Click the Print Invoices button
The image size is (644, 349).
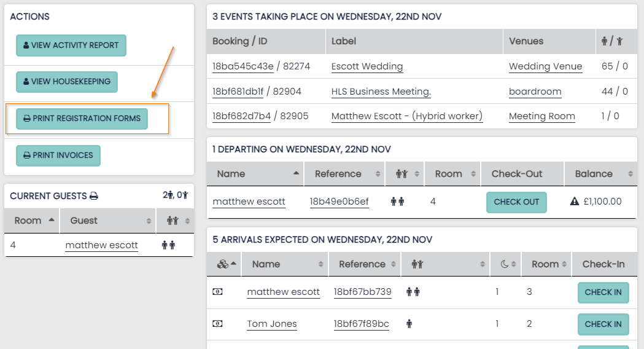(x=58, y=155)
